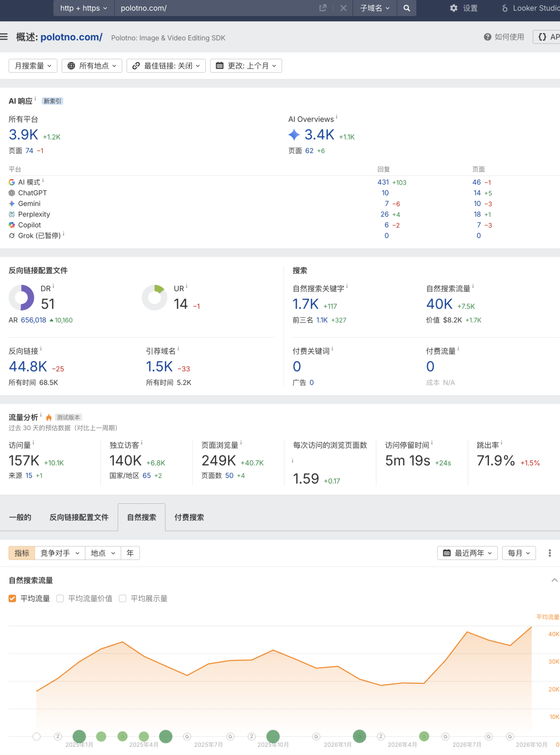Click the Google icon of AI 模式 row
The height and width of the screenshot is (755, 560).
(12, 182)
